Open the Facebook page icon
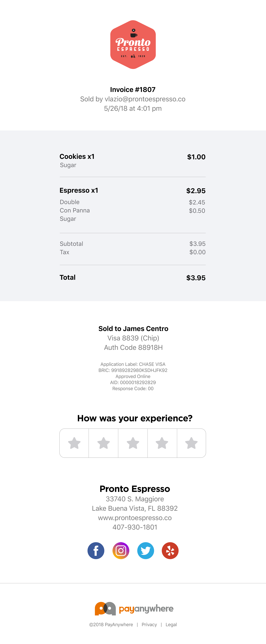The height and width of the screenshot is (644, 266). tap(96, 550)
